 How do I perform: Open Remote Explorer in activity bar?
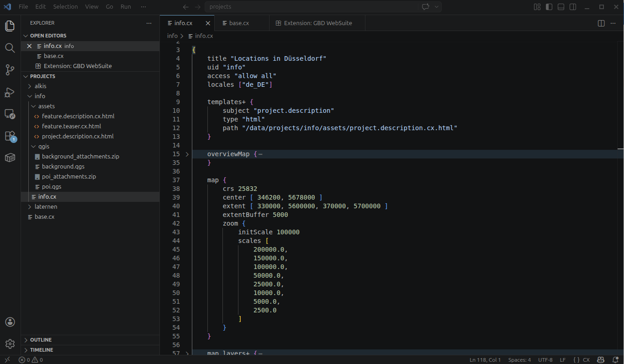point(10,114)
